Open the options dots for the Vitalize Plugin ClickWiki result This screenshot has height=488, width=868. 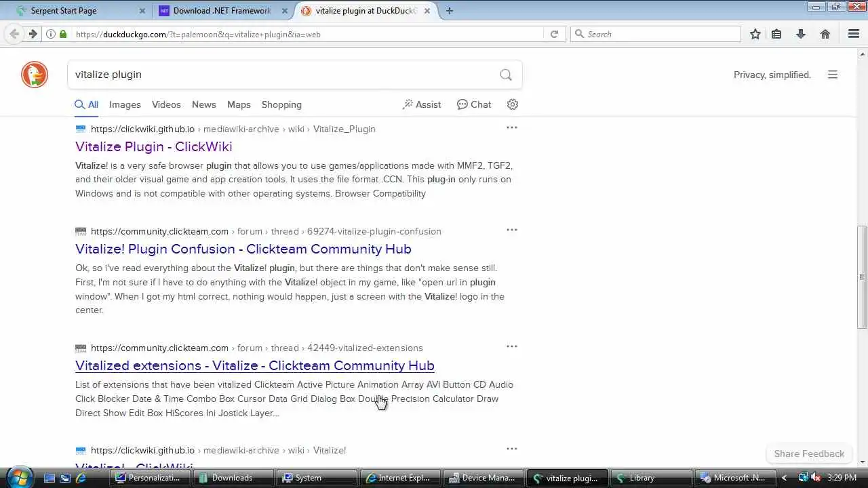(x=512, y=127)
